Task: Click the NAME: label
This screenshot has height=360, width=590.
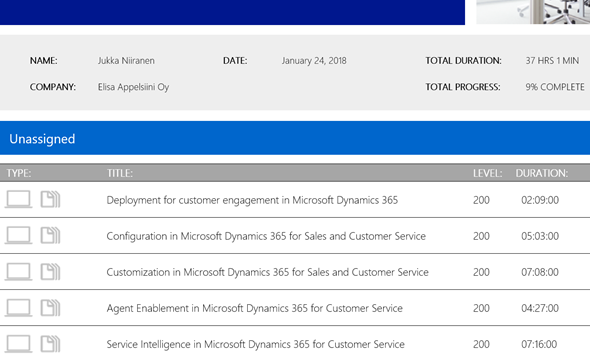Action: click(44, 61)
